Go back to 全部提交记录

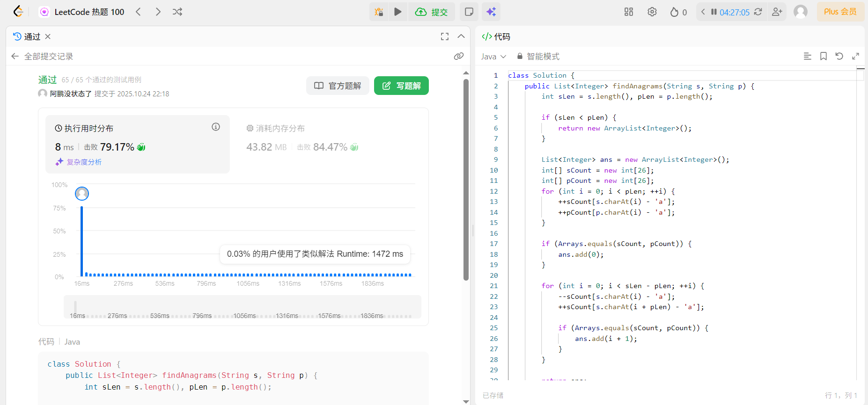pos(42,57)
